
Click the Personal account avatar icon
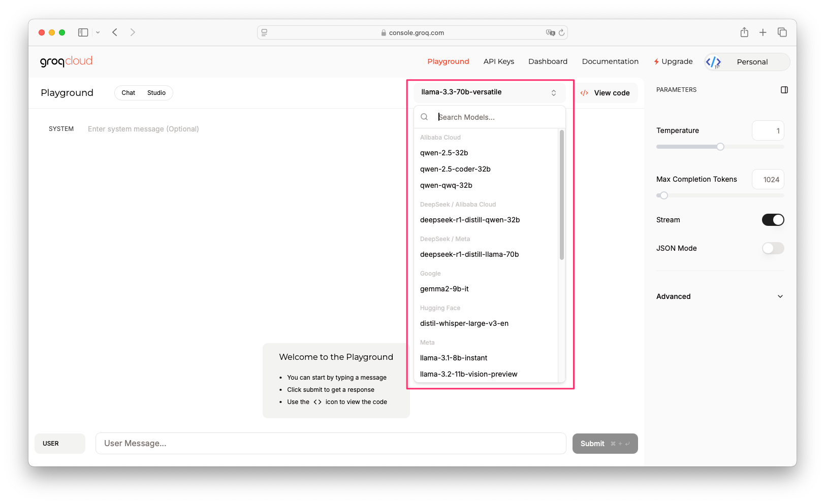713,62
